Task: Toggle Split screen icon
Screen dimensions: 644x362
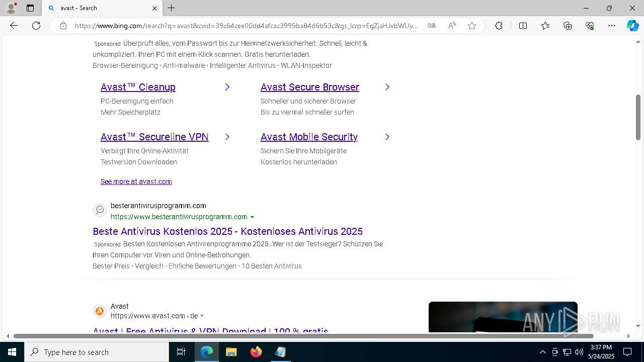Action: (523, 26)
